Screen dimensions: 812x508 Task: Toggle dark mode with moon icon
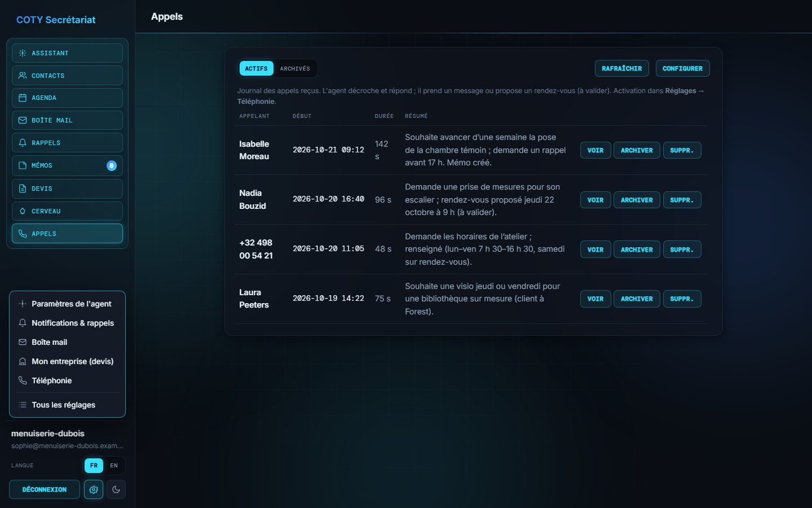[116, 489]
